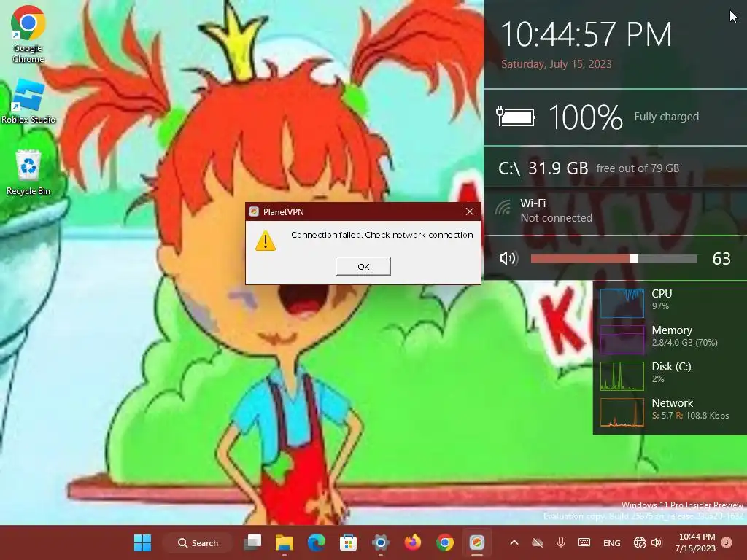747x560 pixels.
Task: Click the Fully charged status text
Action: 667,117
